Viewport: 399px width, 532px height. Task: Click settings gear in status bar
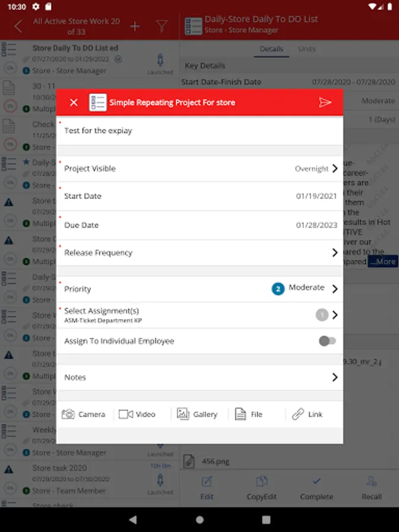35,7
